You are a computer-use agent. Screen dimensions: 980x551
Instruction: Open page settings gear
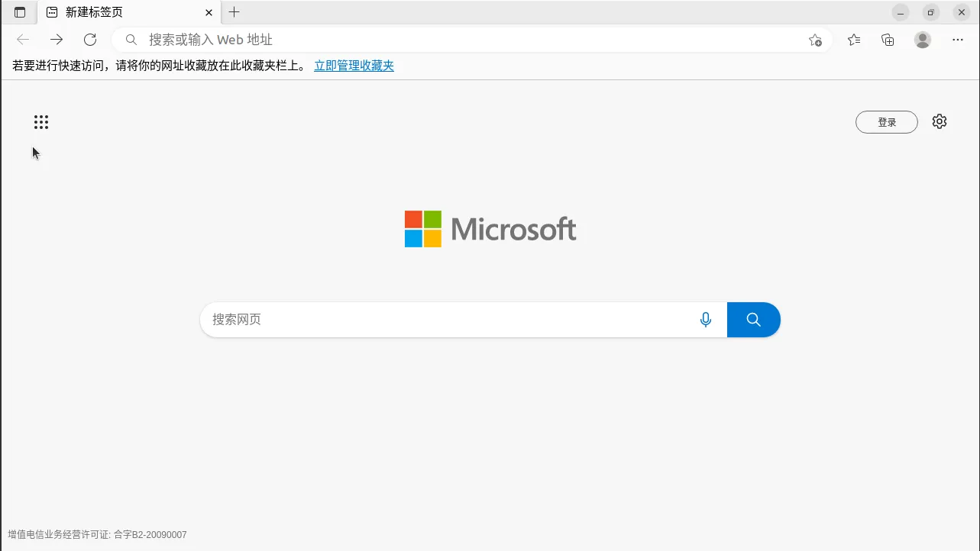(940, 121)
